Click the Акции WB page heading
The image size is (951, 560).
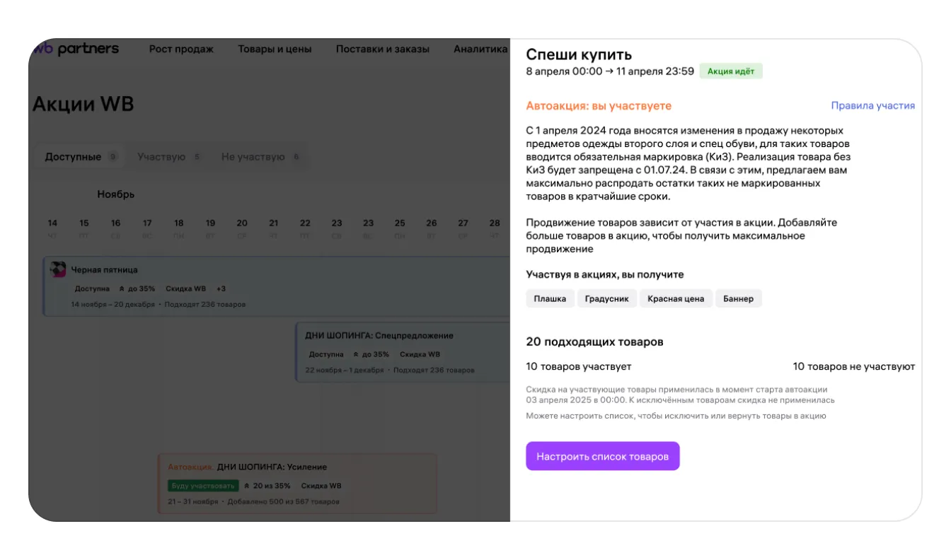point(83,104)
